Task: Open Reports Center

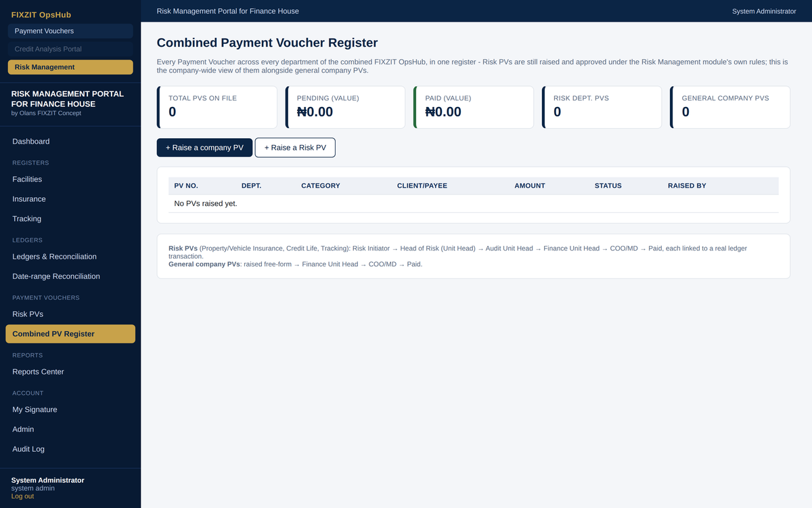Action: point(70,372)
